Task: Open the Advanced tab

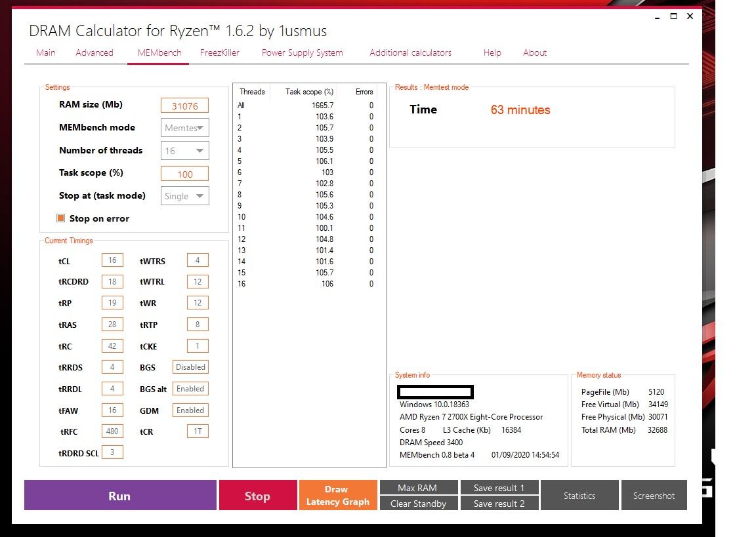Action: [94, 52]
